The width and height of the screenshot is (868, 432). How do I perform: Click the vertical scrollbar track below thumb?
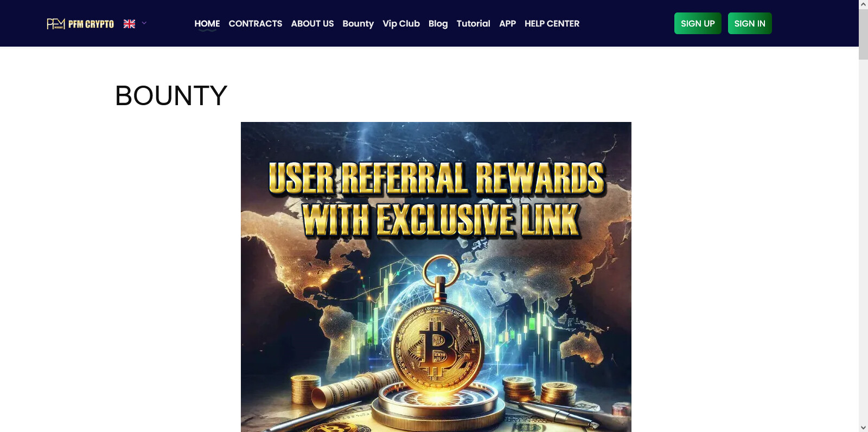pos(863,241)
